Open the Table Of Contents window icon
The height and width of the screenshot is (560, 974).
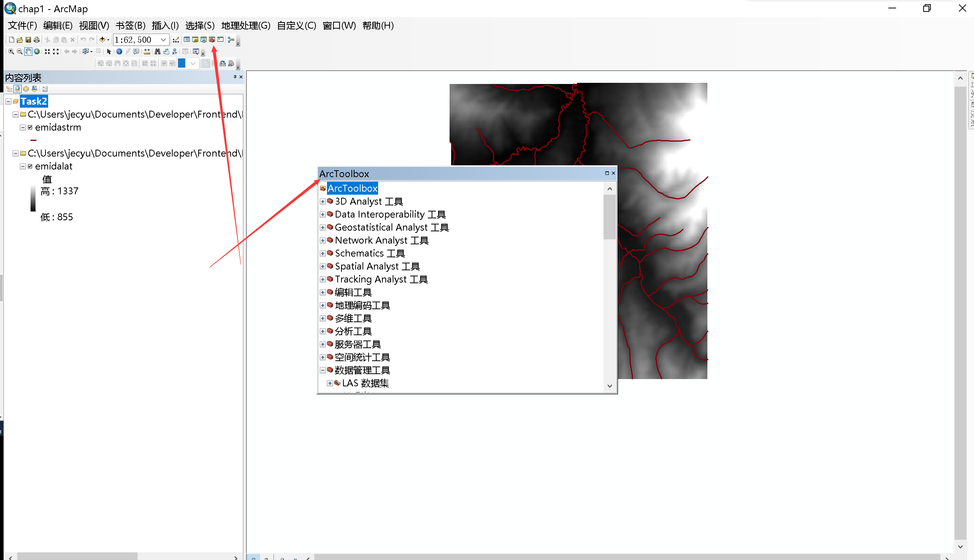coord(187,40)
